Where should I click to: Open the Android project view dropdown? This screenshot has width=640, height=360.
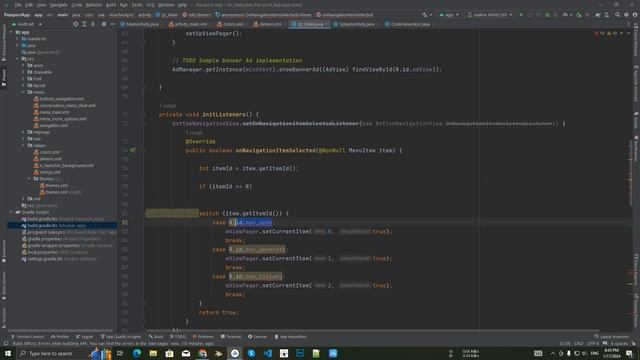click(x=27, y=24)
